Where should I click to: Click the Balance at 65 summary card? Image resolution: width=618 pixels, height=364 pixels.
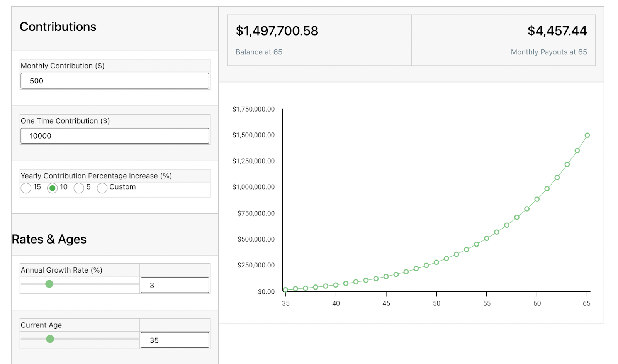click(x=319, y=40)
